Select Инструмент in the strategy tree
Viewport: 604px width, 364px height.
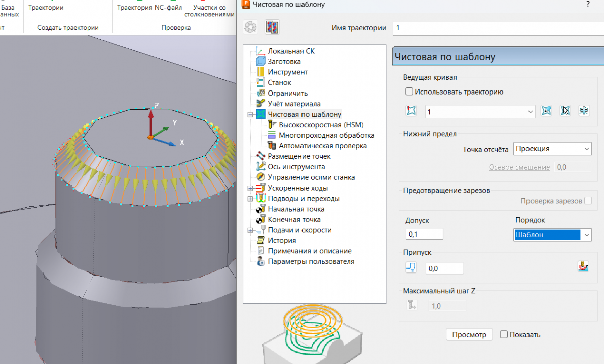(287, 72)
